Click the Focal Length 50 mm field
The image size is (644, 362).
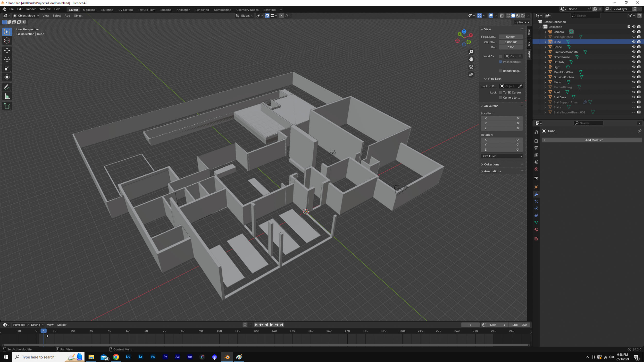(510, 37)
